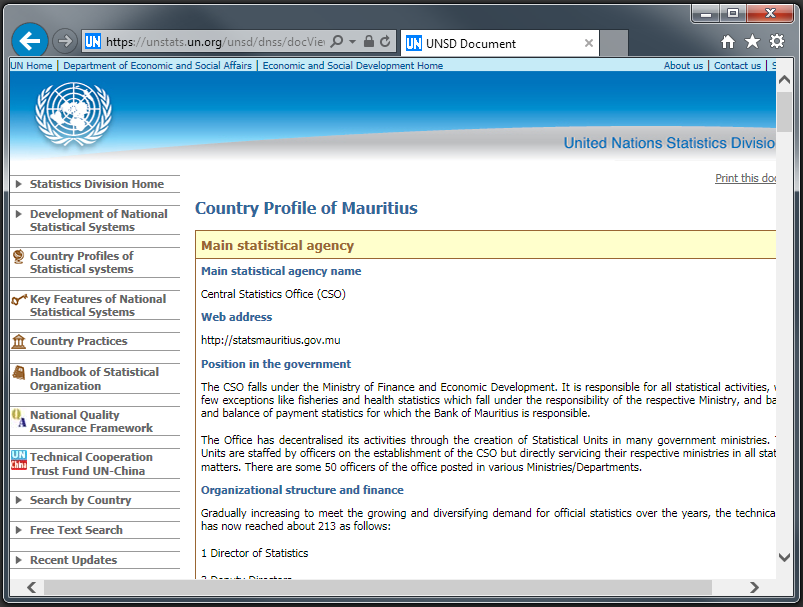This screenshot has height=607, width=803.
Task: Click Country Profile of Mauritius heading
Action: tap(306, 208)
